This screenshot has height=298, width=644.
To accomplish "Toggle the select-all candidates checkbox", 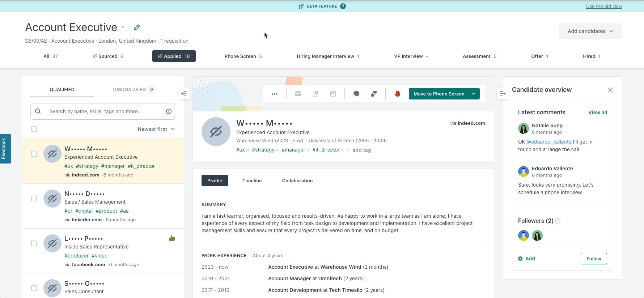I will pos(34,129).
